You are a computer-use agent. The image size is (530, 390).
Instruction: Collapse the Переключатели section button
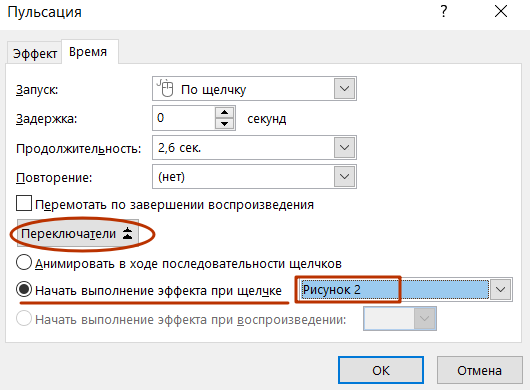pyautogui.click(x=78, y=234)
